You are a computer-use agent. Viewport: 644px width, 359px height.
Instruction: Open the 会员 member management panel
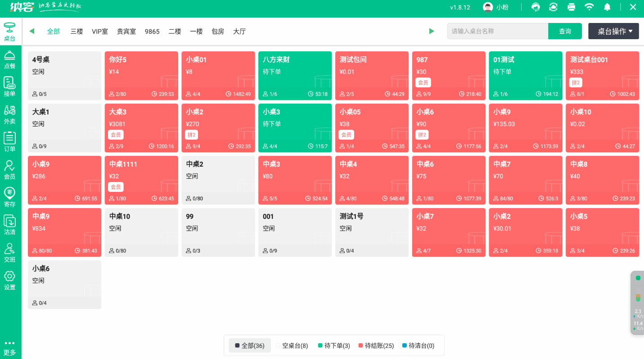point(10,170)
